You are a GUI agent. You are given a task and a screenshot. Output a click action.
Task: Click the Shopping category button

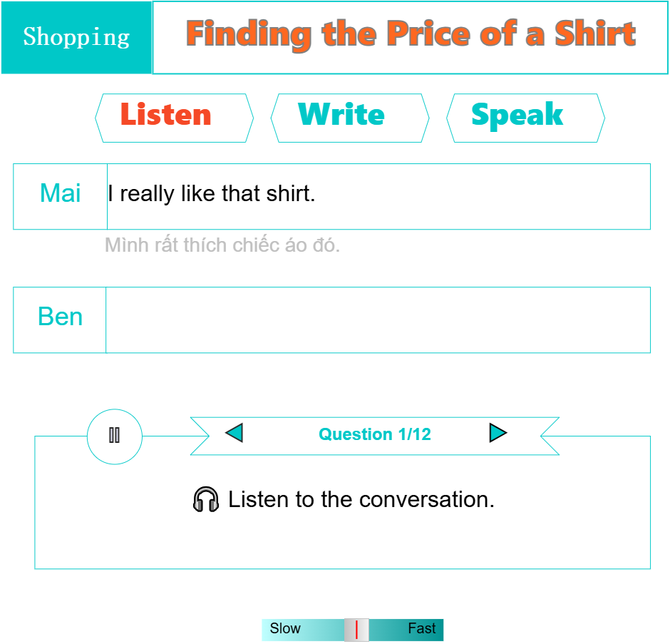(x=76, y=37)
